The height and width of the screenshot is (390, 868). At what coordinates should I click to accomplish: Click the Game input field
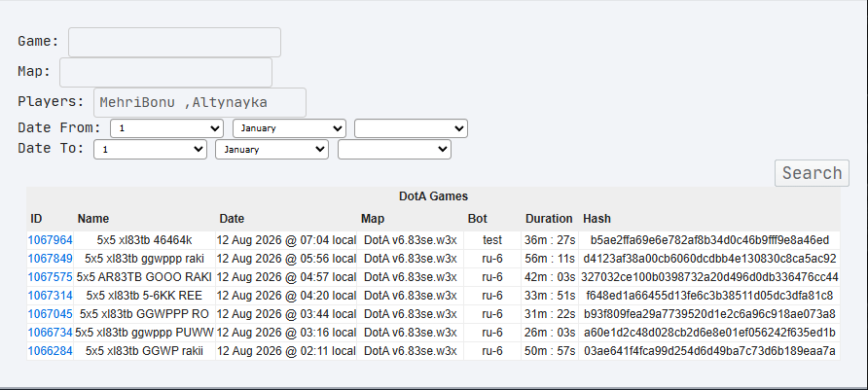pos(174,42)
